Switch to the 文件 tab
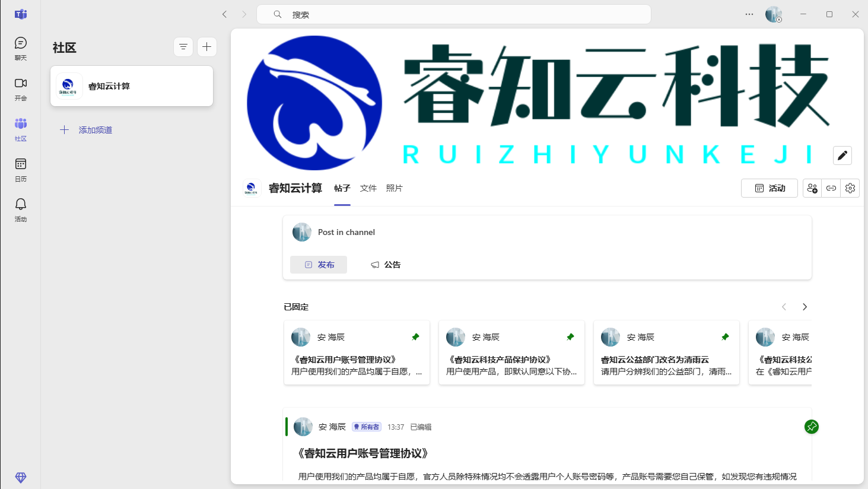 coord(368,188)
